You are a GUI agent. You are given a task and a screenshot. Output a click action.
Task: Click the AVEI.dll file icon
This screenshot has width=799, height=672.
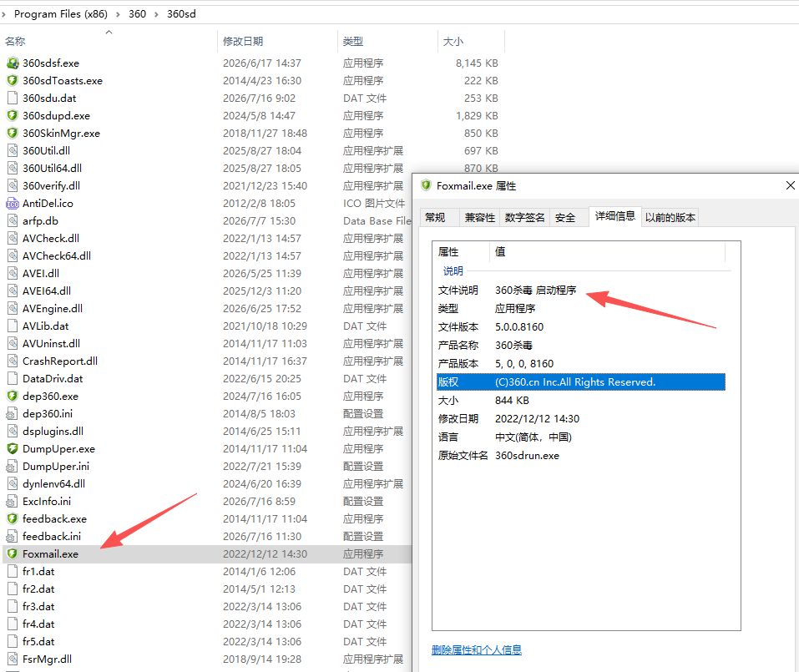(x=13, y=273)
